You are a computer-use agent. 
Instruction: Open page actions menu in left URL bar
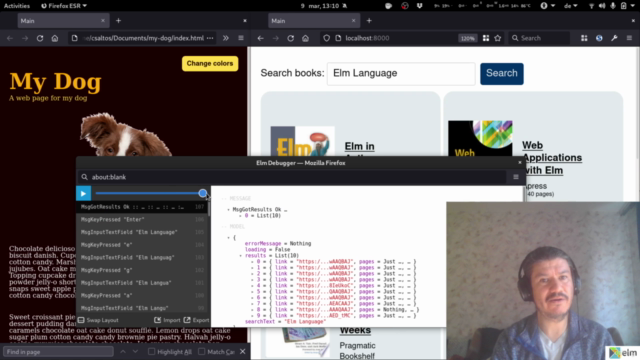[x=210, y=38]
